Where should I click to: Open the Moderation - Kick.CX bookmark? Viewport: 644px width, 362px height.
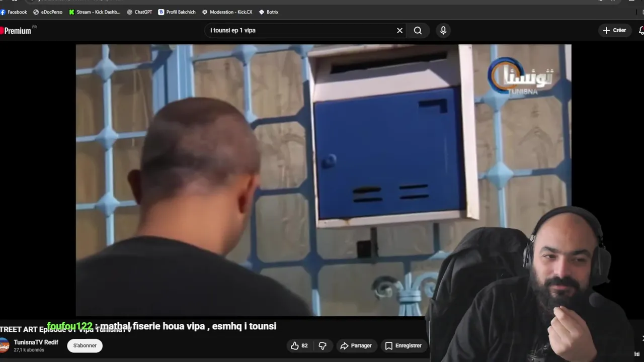coord(227,12)
